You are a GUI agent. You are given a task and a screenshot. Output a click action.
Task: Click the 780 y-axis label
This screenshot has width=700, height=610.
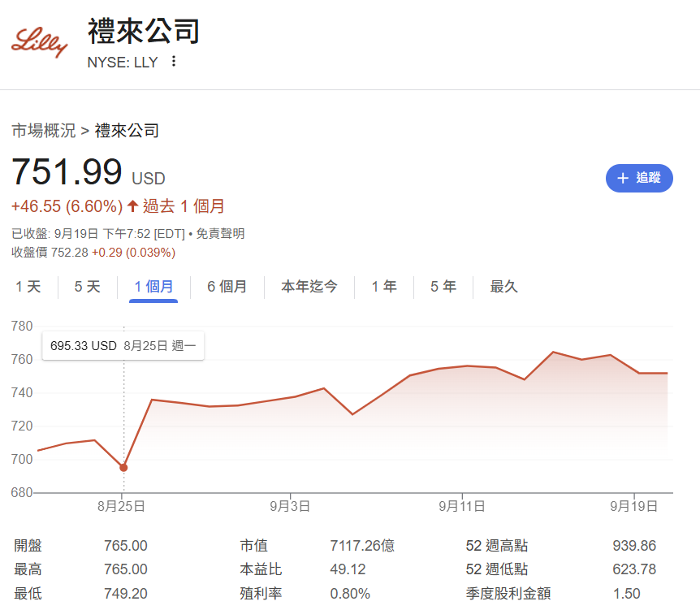click(x=22, y=326)
